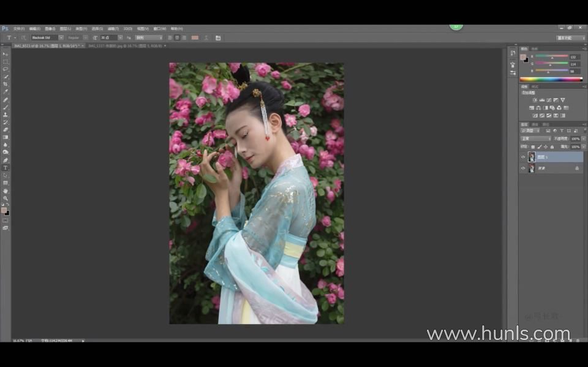
Task: Open the layer blend mode dropdown
Action: click(x=535, y=139)
